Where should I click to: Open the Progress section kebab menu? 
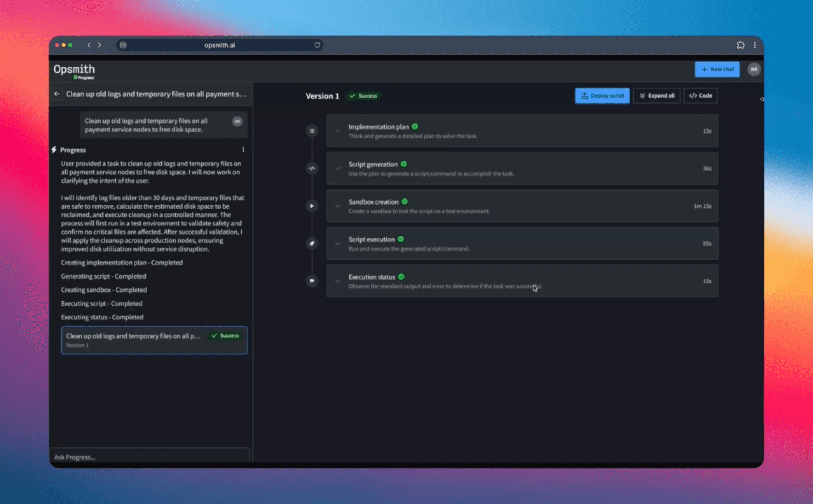243,149
